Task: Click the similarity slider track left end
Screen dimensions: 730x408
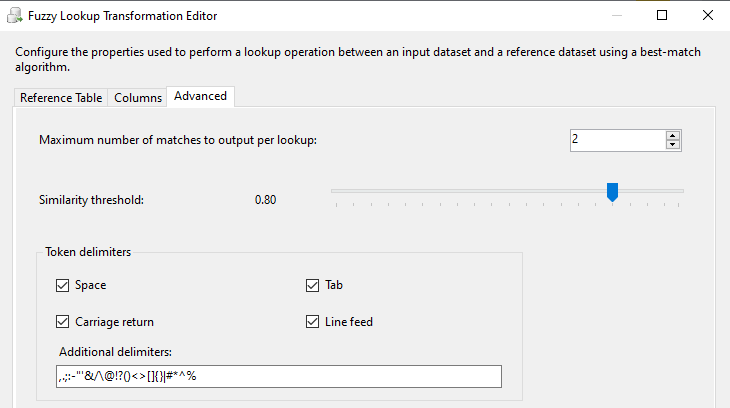Action: point(338,190)
